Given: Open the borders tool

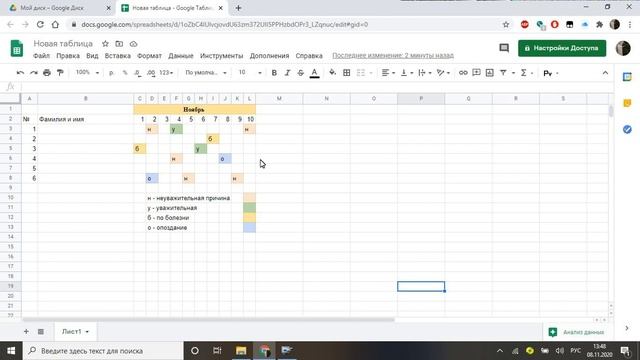Looking at the screenshot, I should click(x=347, y=73).
